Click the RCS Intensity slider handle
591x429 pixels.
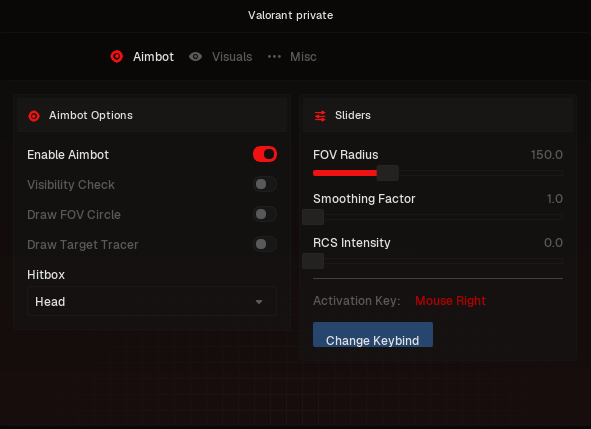pyautogui.click(x=313, y=261)
